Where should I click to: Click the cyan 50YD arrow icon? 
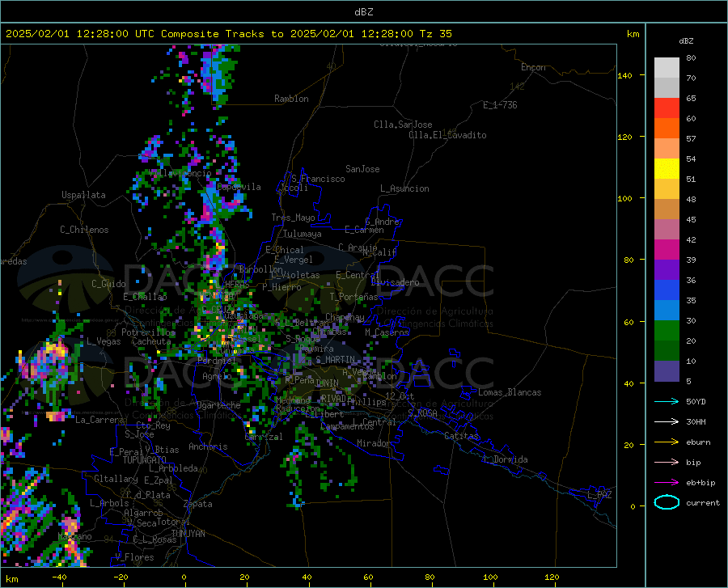pos(667,401)
